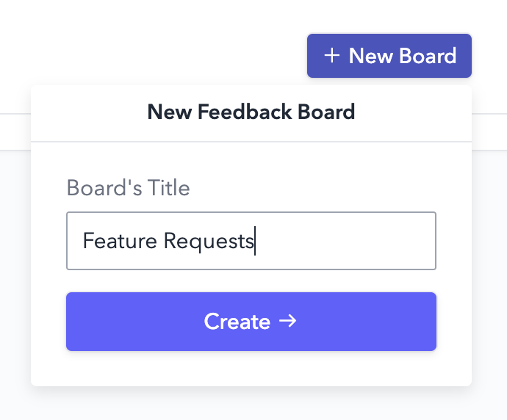This screenshot has height=420, width=507.
Task: Click the plus icon on New Board
Action: (x=331, y=56)
